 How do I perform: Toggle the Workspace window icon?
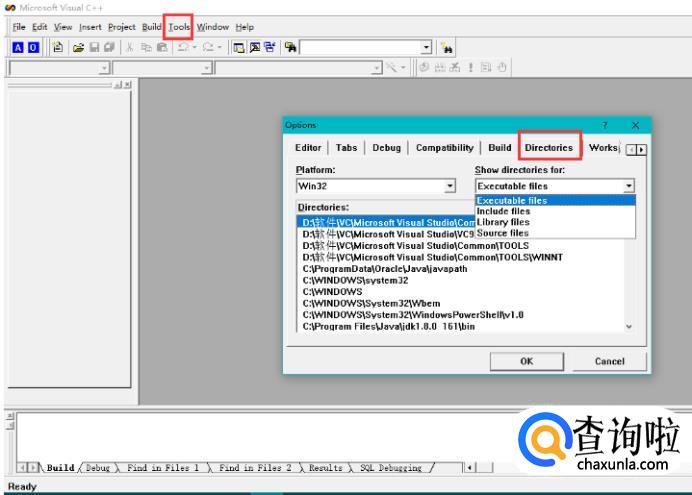click(x=239, y=47)
